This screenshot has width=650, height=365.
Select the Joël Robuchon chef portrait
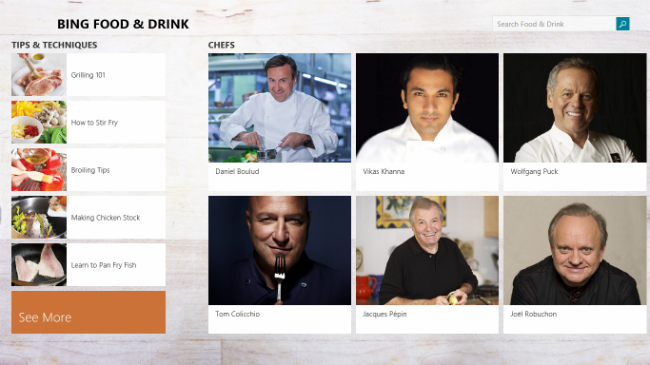575,251
